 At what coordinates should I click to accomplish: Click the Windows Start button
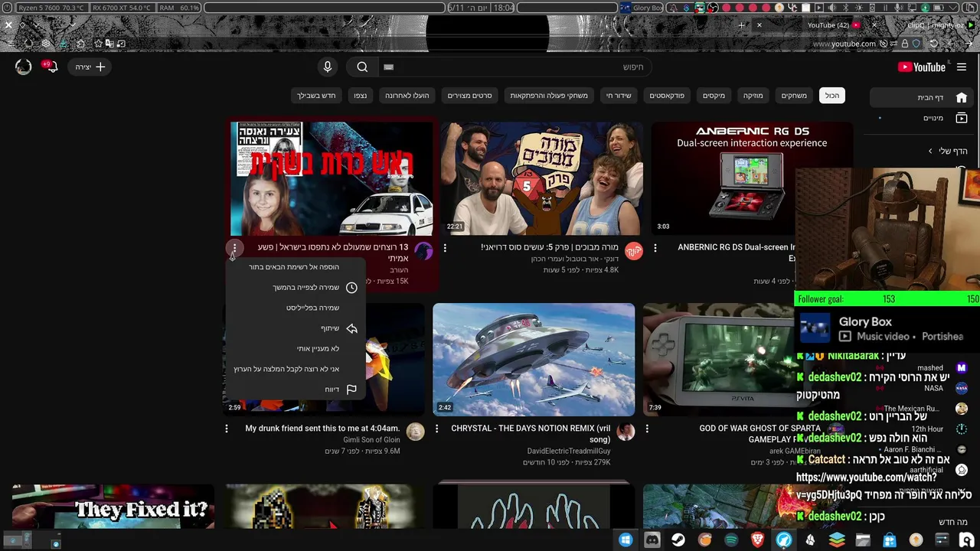pyautogui.click(x=626, y=540)
